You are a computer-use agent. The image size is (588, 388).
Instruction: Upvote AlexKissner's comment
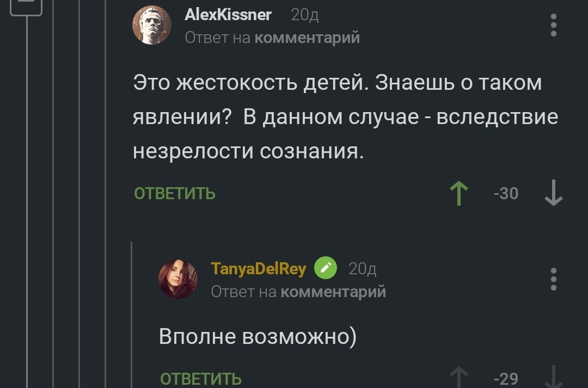[459, 194]
